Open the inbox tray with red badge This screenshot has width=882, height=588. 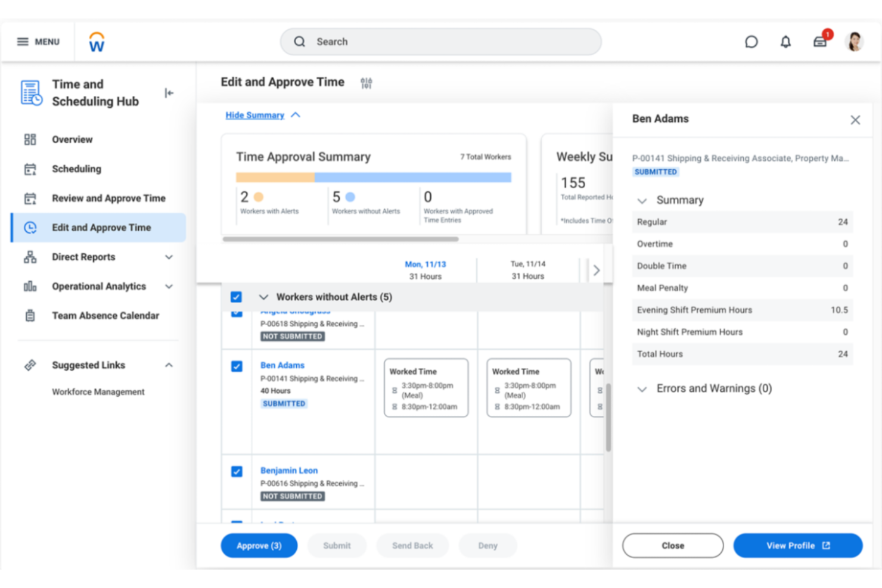(x=820, y=42)
